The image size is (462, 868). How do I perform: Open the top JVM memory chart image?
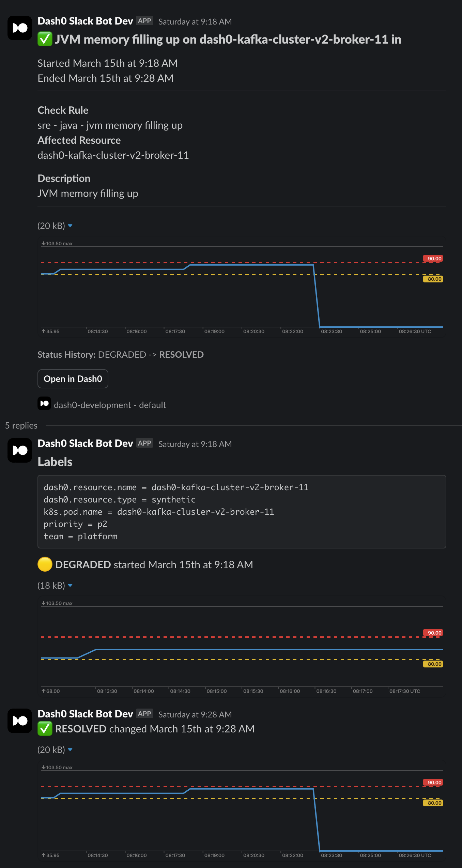(x=242, y=287)
